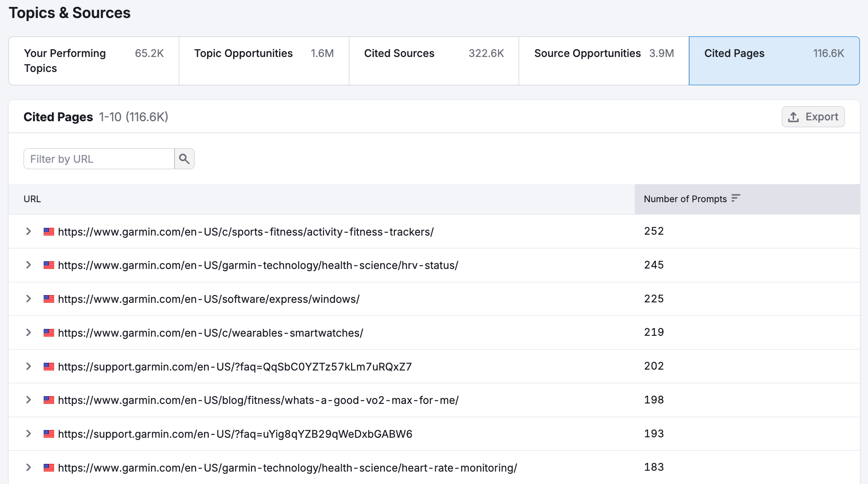Open support link faq=QqSbC0YZTz57kLm7uRQxZ7
868x484 pixels.
click(x=235, y=367)
